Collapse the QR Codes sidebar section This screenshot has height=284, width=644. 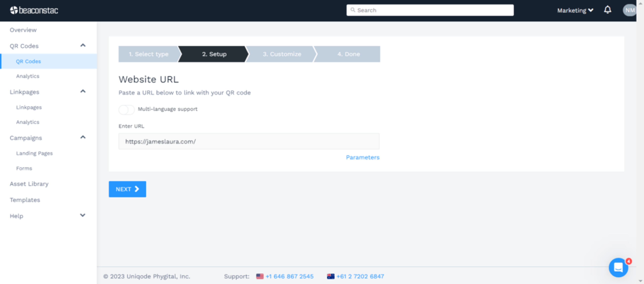[83, 45]
